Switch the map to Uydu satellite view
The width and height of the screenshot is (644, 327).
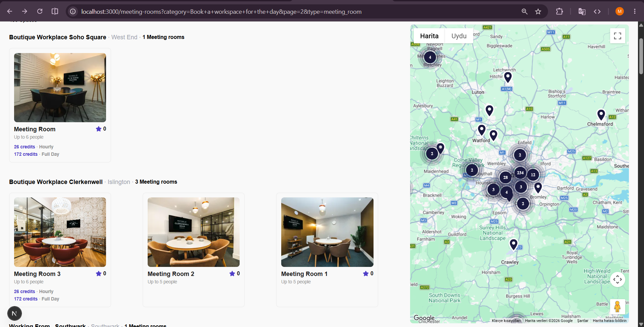(x=459, y=36)
